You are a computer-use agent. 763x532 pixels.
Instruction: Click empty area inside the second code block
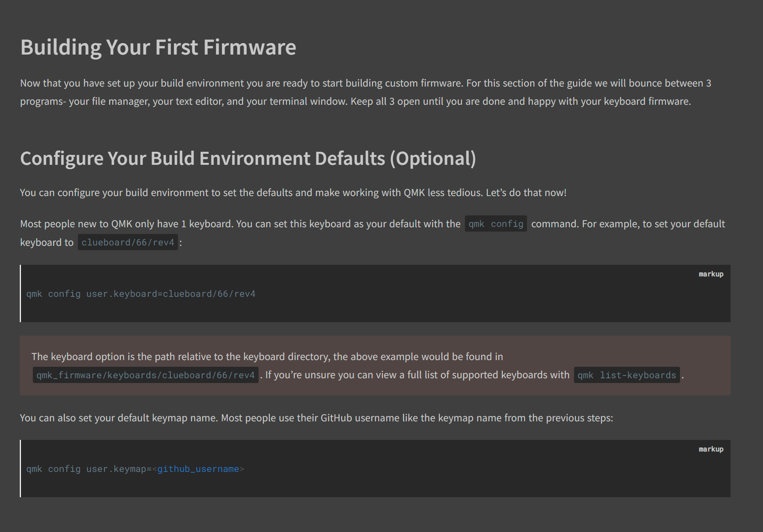coord(474,474)
